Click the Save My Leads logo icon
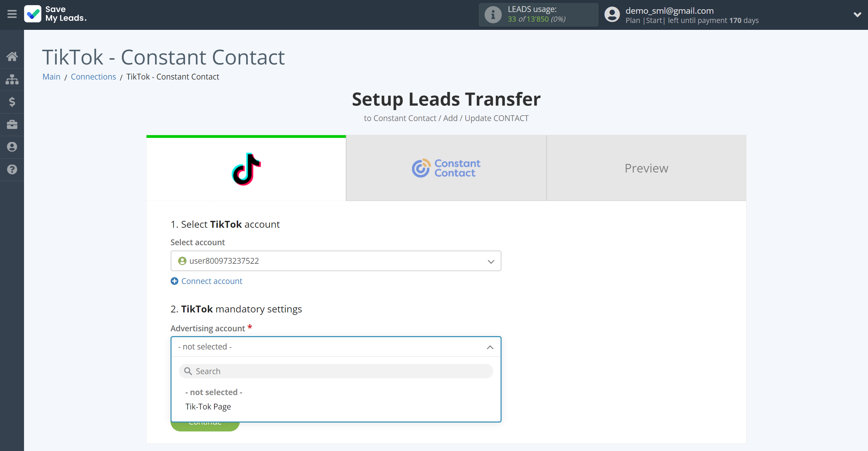 (32, 14)
